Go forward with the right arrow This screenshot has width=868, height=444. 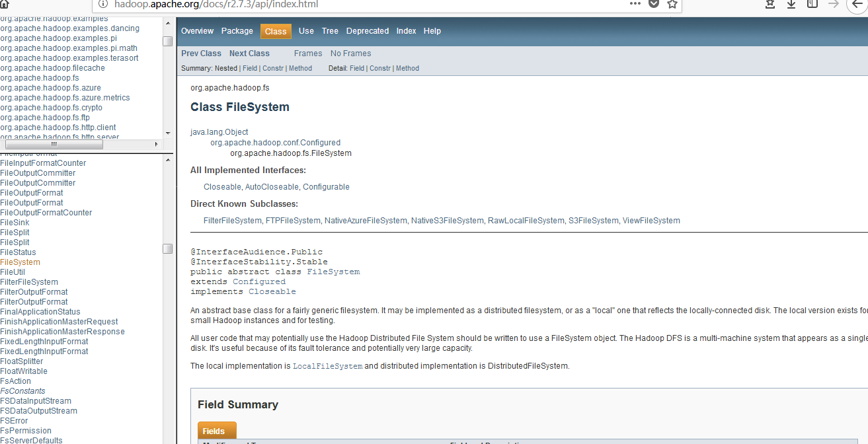point(833,4)
